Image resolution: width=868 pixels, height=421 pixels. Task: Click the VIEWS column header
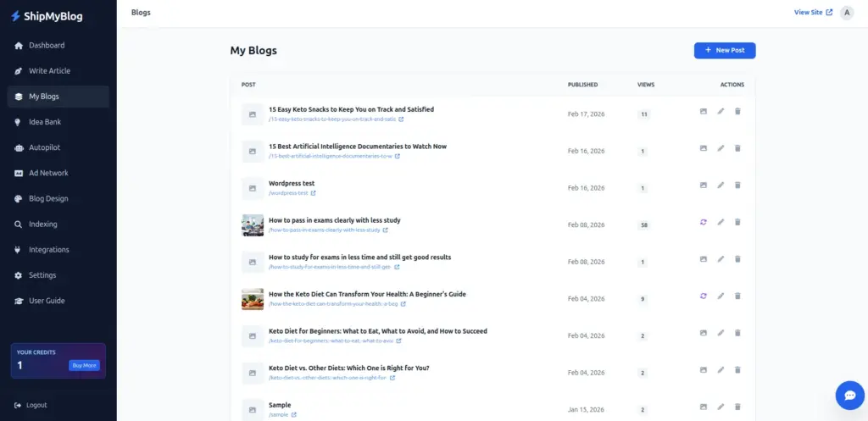[x=646, y=85]
